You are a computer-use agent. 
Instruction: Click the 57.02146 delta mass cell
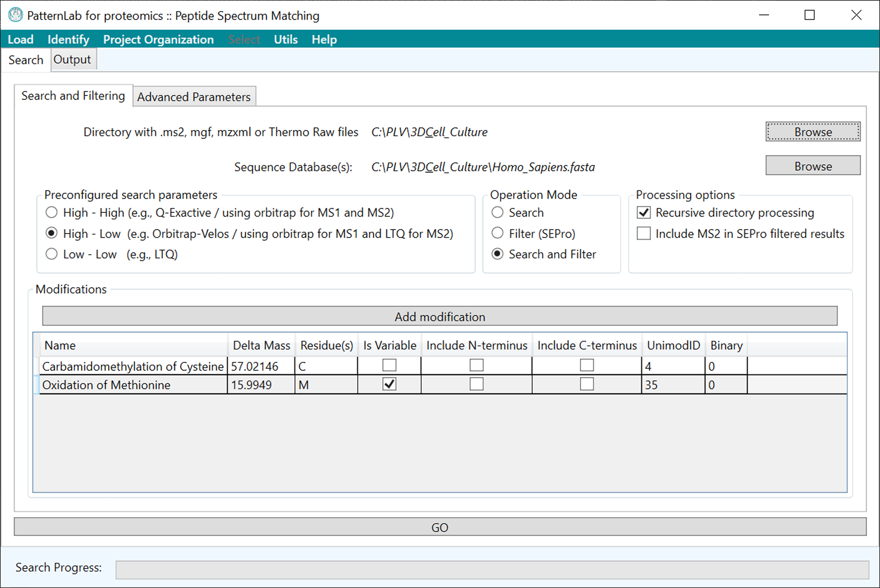(x=261, y=366)
